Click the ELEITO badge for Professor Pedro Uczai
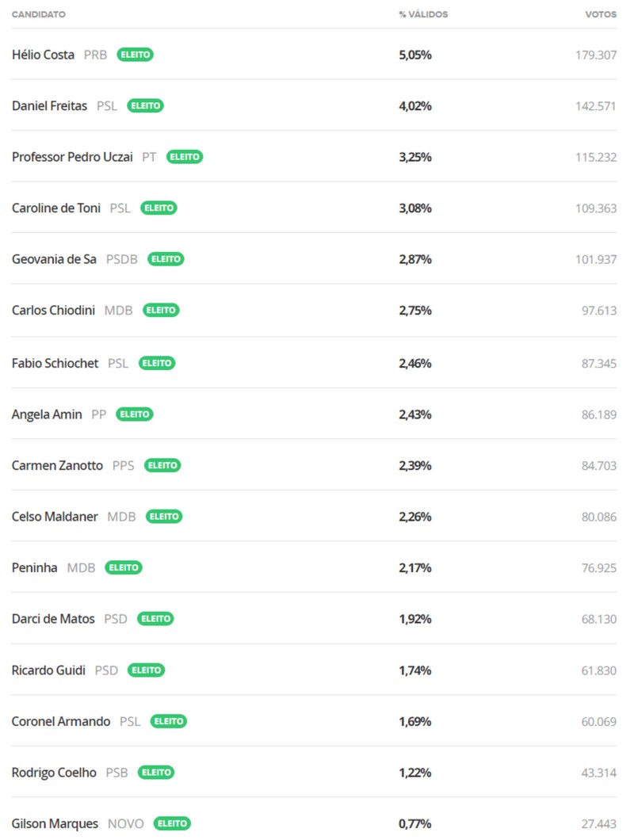634x840 pixels. [x=185, y=157]
